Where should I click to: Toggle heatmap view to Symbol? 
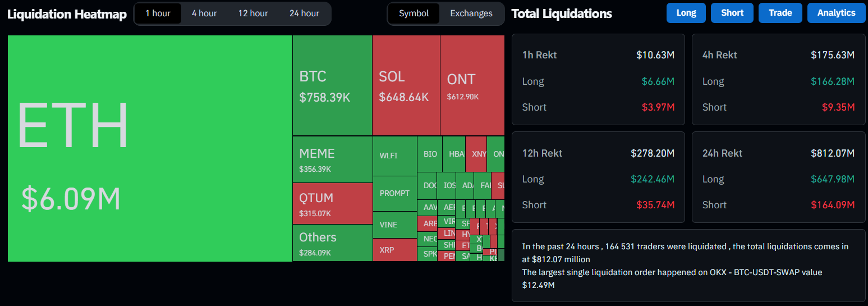[414, 13]
